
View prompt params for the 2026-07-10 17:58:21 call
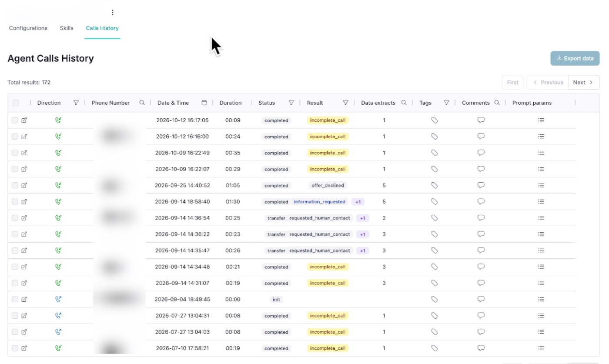pos(541,348)
